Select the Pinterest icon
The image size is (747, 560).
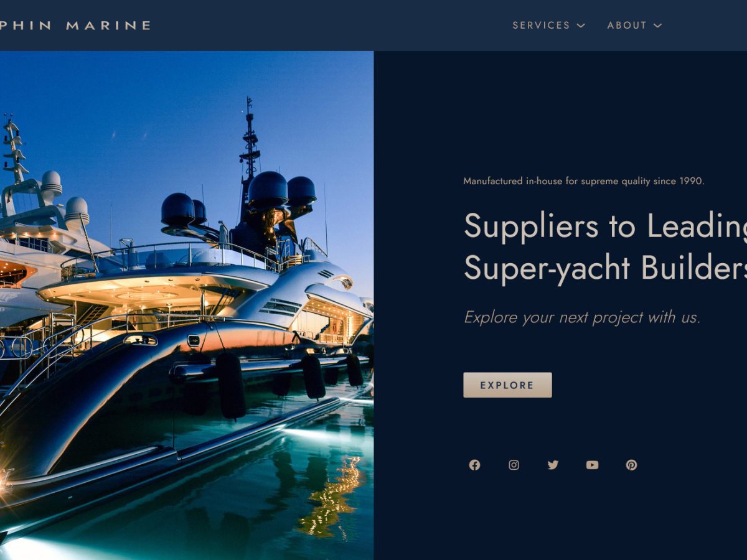click(631, 465)
